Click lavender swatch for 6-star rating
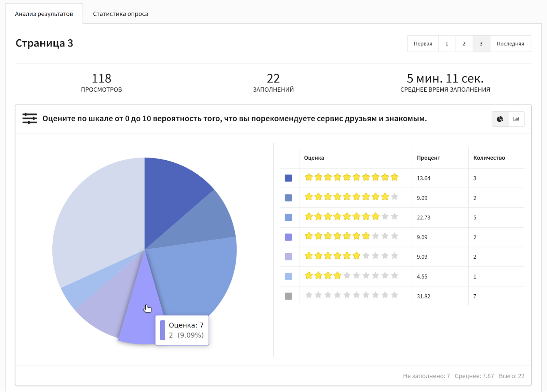The height and width of the screenshot is (392, 547). tap(288, 257)
